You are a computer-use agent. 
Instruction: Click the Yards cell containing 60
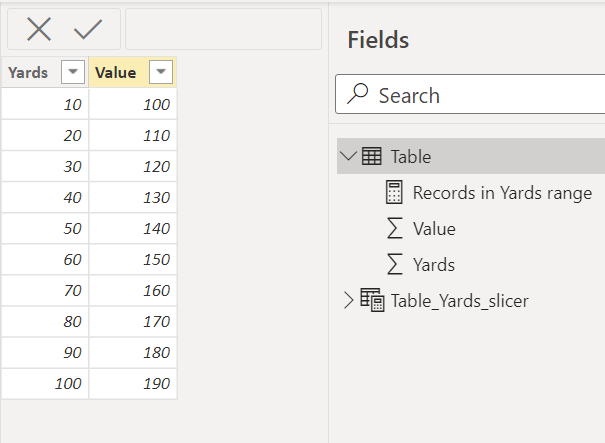click(x=45, y=259)
